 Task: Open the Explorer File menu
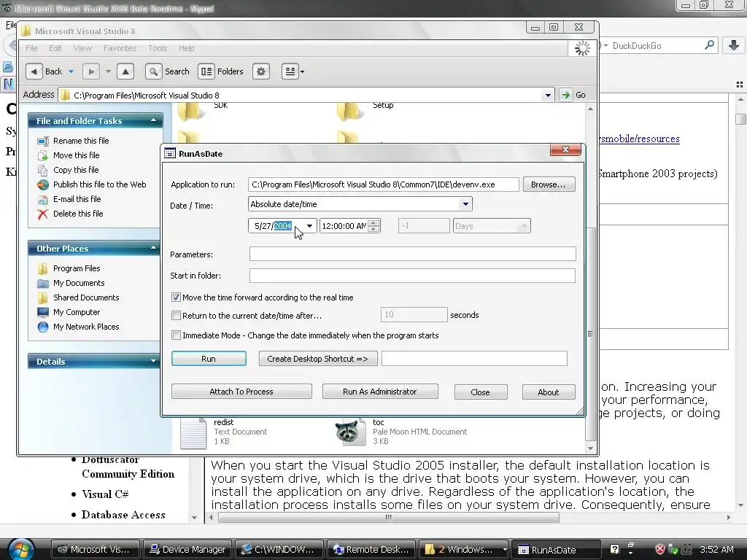pos(31,48)
